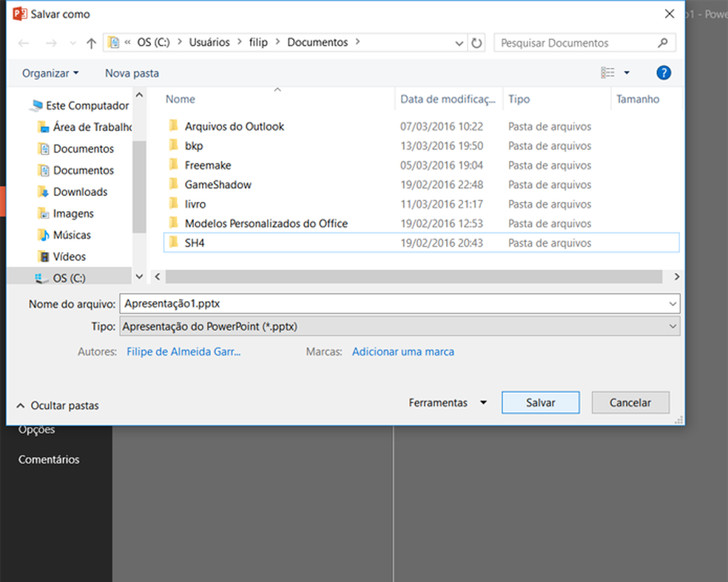Click the Nome do arquivo text field
This screenshot has width=728, height=582.
pyautogui.click(x=392, y=303)
